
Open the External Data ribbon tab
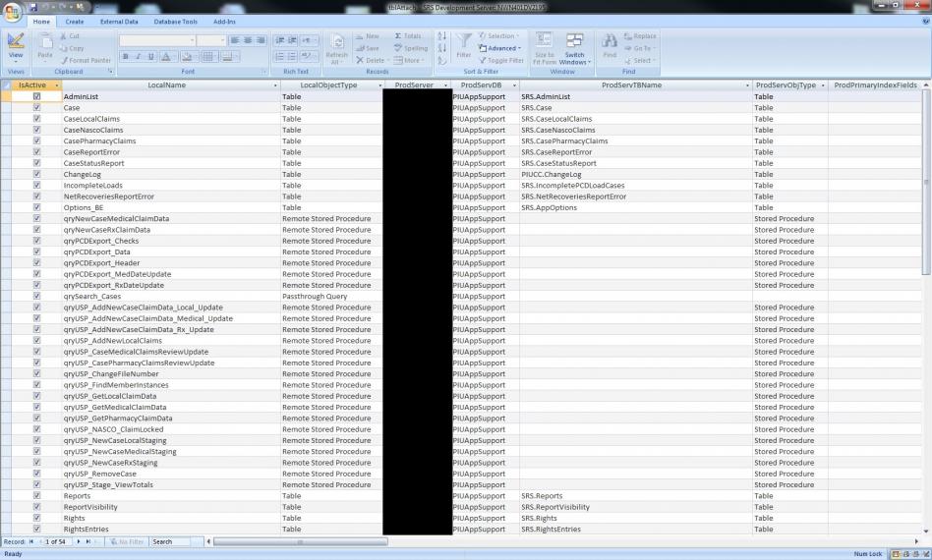pyautogui.click(x=119, y=22)
